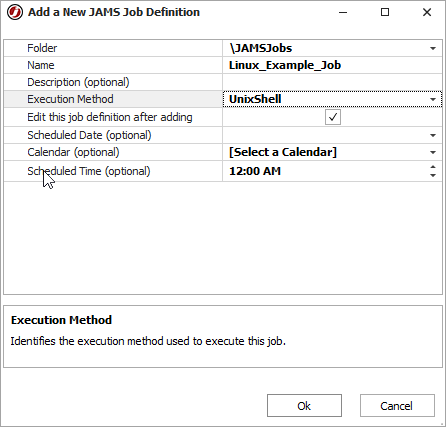The image size is (446, 427).
Task: Select the Name row label
Action: click(x=41, y=65)
